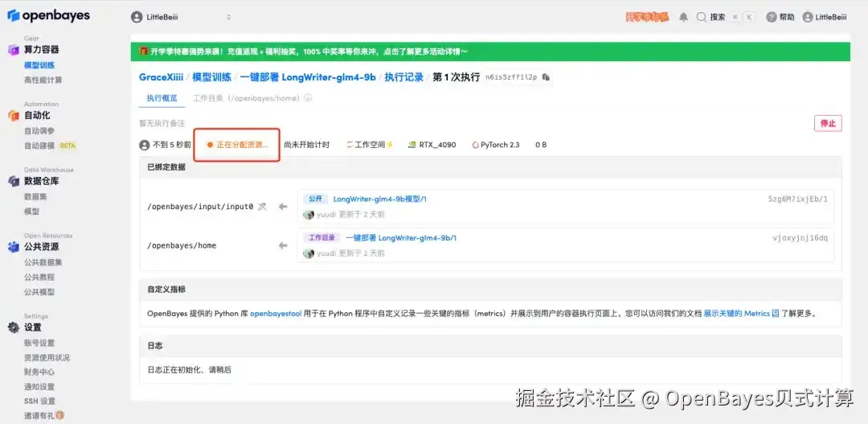
Task: Click the 帮助 label in header
Action: pos(787,17)
